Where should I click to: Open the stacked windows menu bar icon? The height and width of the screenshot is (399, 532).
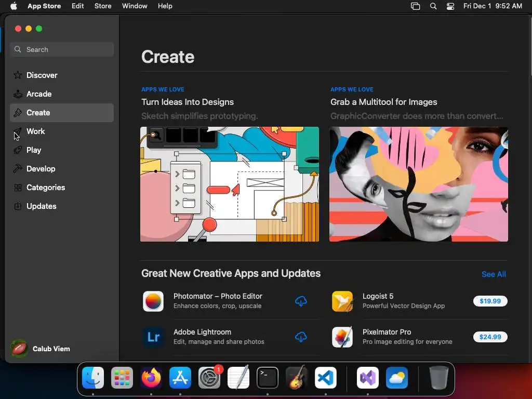click(x=415, y=6)
